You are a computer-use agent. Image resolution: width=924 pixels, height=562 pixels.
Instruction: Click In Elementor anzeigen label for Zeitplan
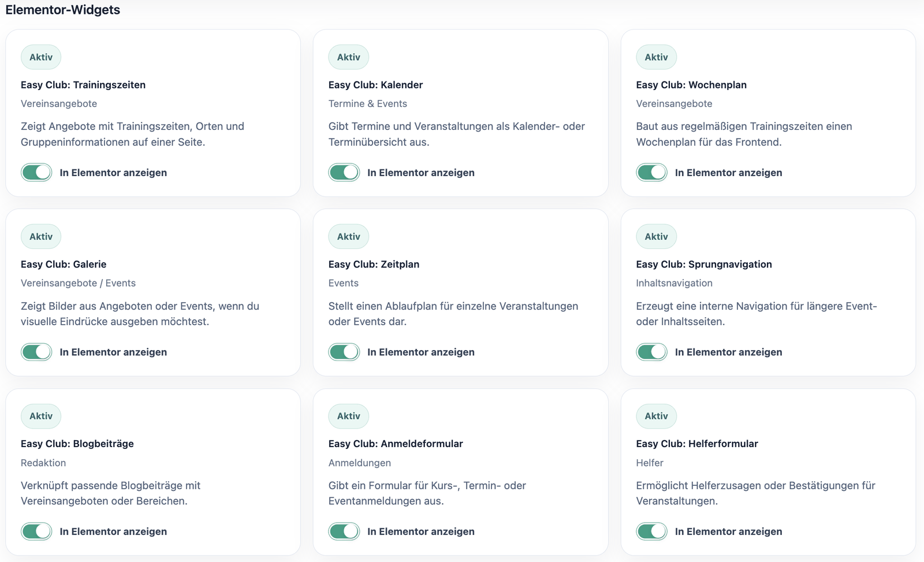pos(421,352)
